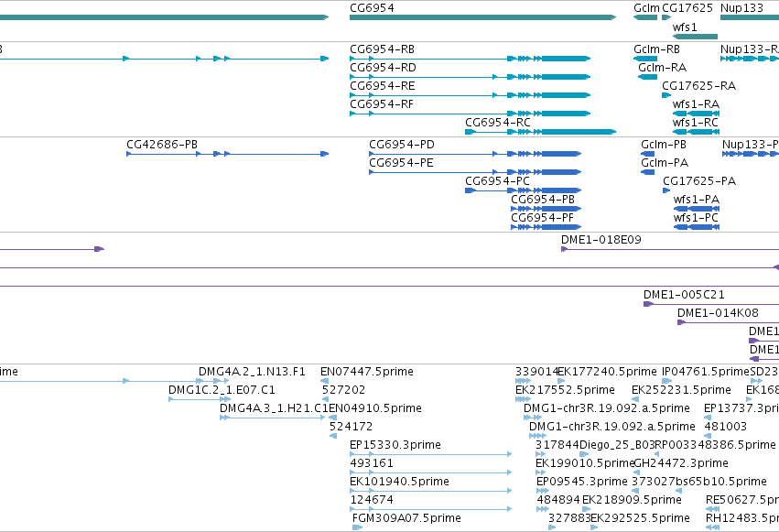Select wfs1-RC transcript label
The image size is (779, 532).
696,123
